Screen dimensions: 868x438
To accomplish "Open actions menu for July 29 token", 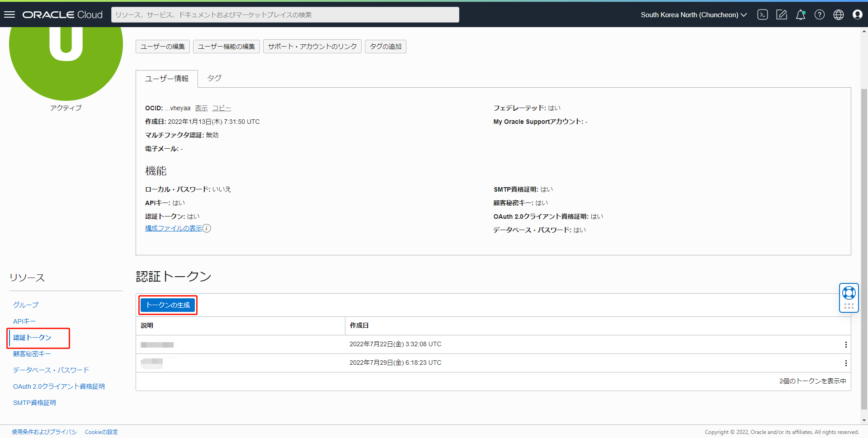I will coord(846,363).
